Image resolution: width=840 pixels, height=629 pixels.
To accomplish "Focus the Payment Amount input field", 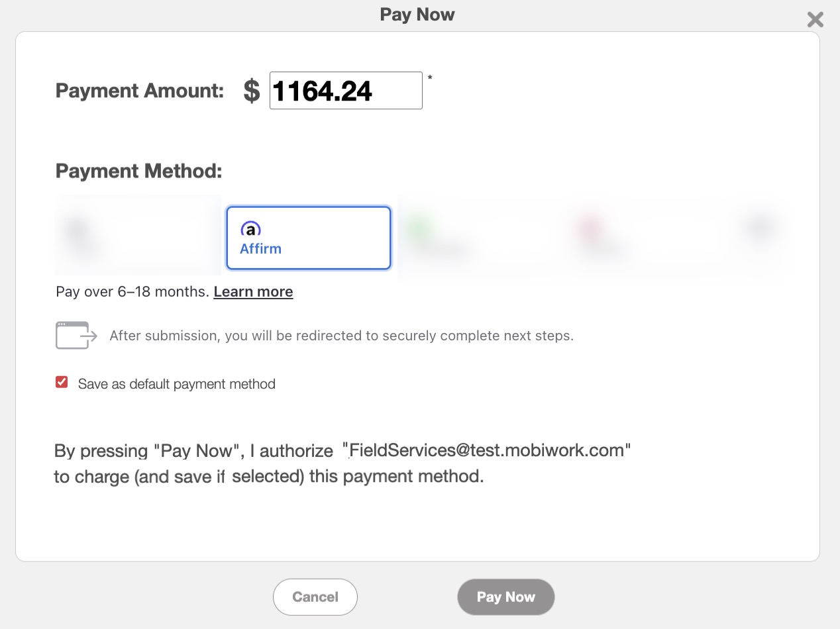I will (345, 91).
